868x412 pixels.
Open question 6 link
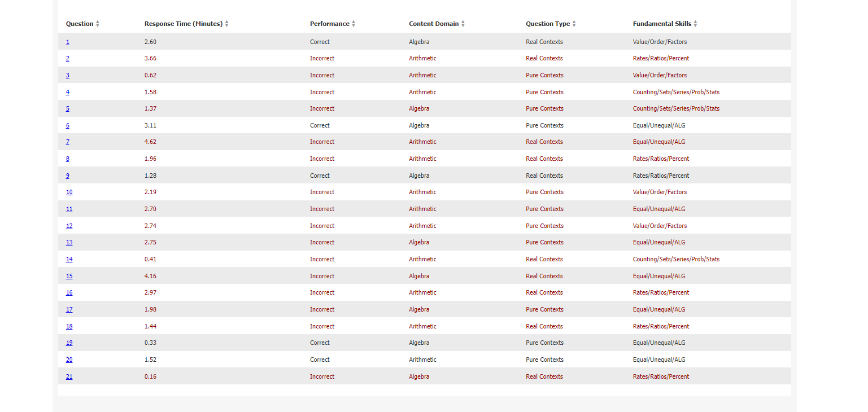68,125
